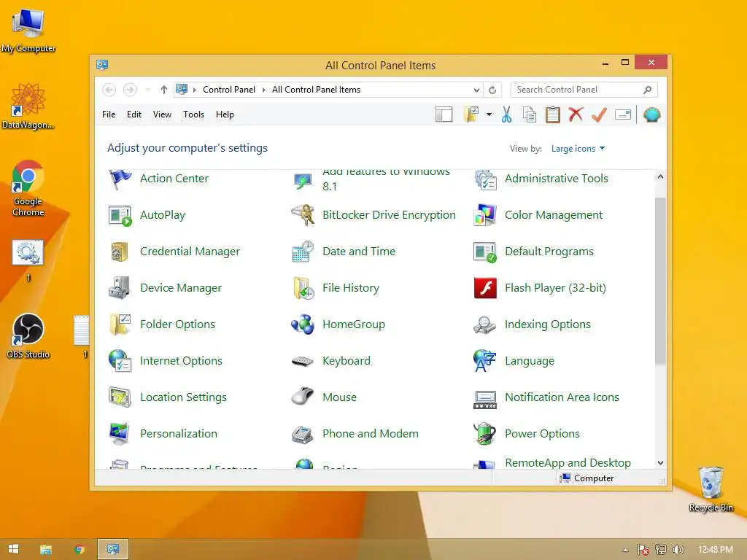Open Color Management icon

(485, 215)
